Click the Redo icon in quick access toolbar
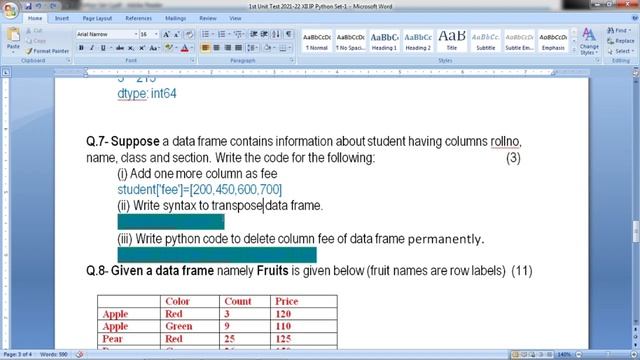Viewport: 640px width, 360px height. (53, 6)
